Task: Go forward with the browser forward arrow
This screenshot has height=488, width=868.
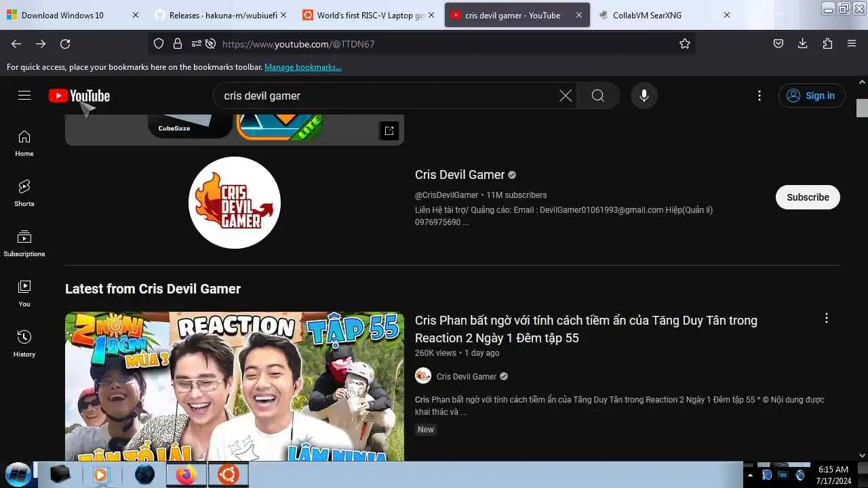Action: 41,43
